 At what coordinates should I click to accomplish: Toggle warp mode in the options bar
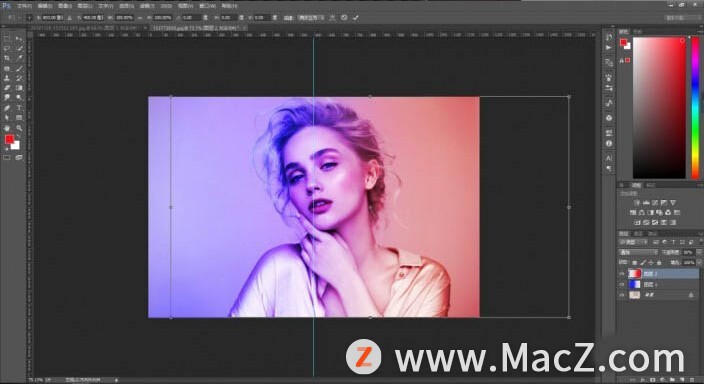pos(332,18)
